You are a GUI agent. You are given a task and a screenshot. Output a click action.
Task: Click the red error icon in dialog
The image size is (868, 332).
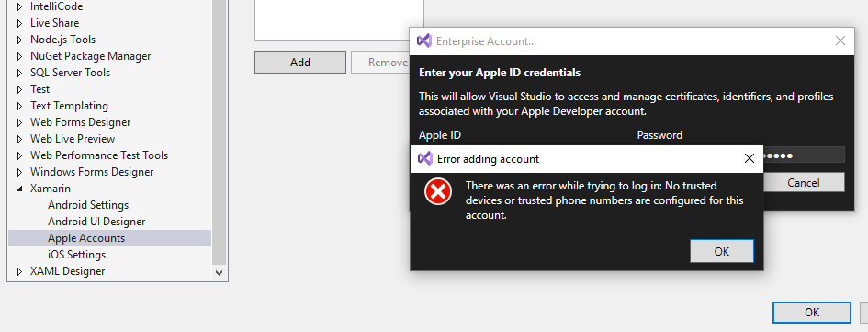coord(438,192)
